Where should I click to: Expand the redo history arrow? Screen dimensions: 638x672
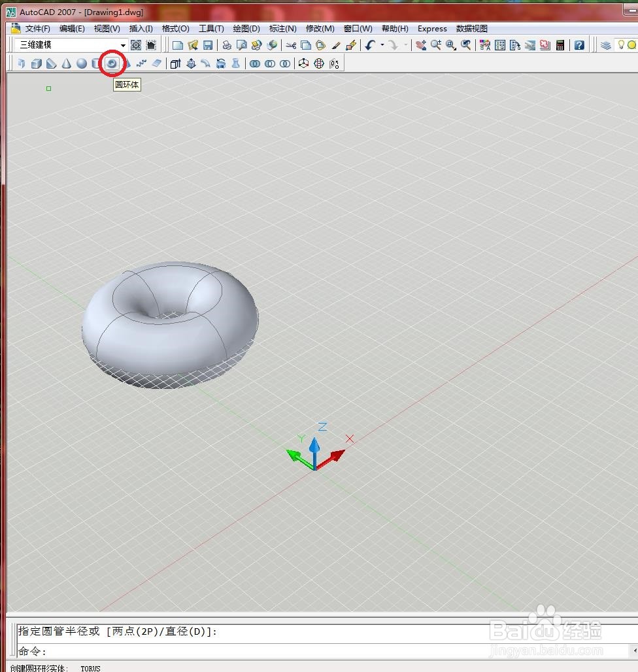tap(405, 45)
